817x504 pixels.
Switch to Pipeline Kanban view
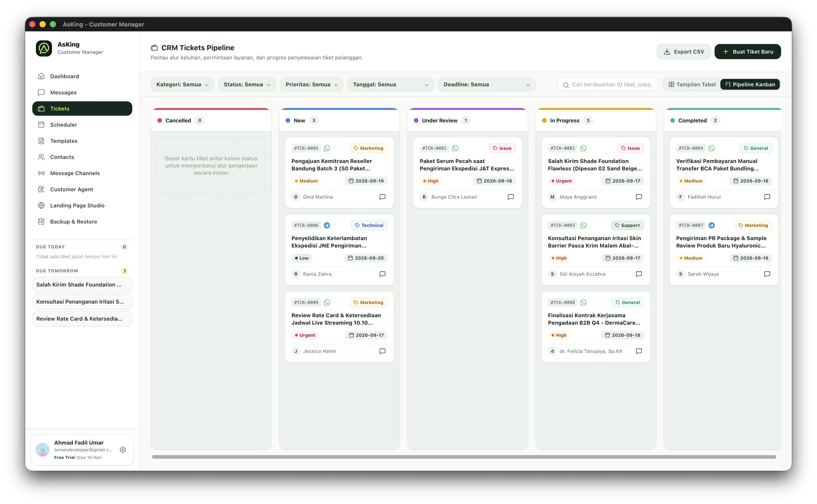[x=750, y=84]
